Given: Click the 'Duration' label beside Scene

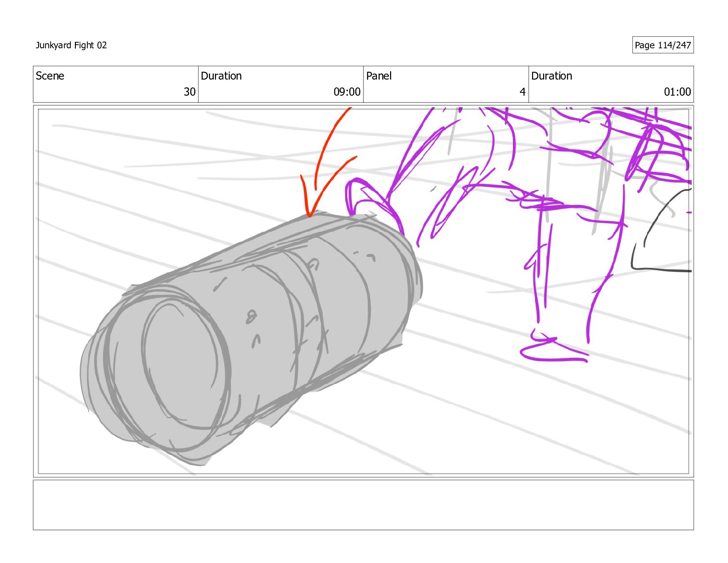Looking at the screenshot, I should tap(221, 76).
